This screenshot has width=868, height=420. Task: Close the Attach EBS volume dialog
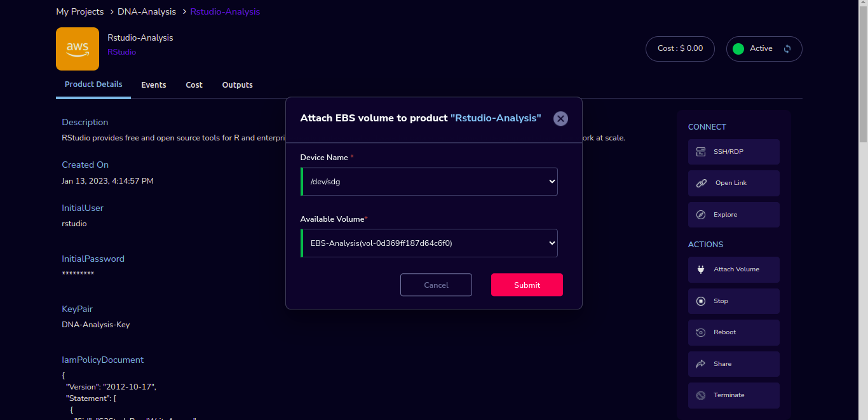[560, 119]
